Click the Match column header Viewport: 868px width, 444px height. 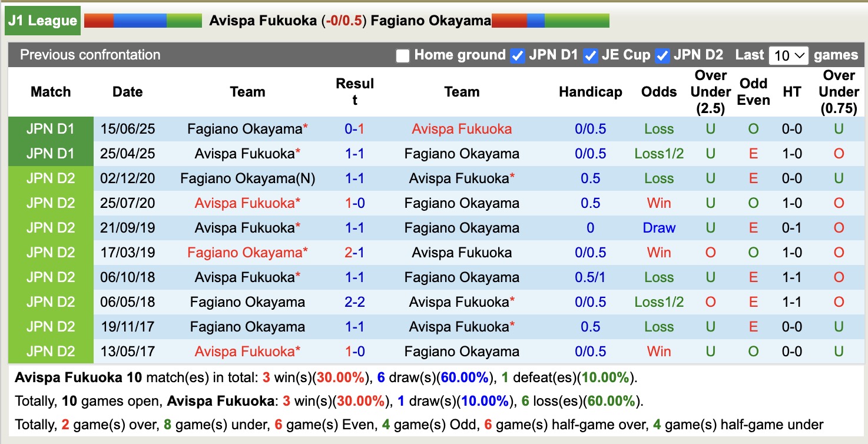point(50,92)
